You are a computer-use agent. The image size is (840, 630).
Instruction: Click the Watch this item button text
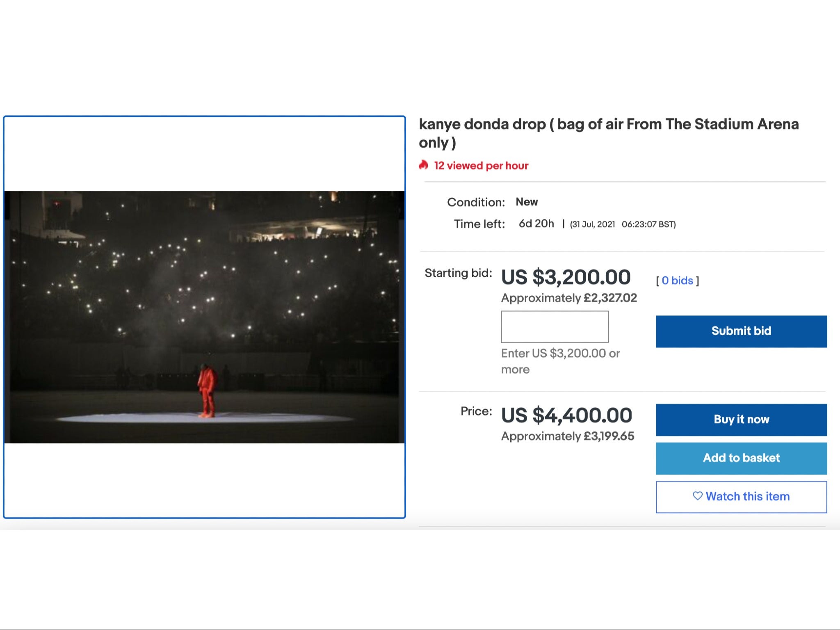coord(747,496)
